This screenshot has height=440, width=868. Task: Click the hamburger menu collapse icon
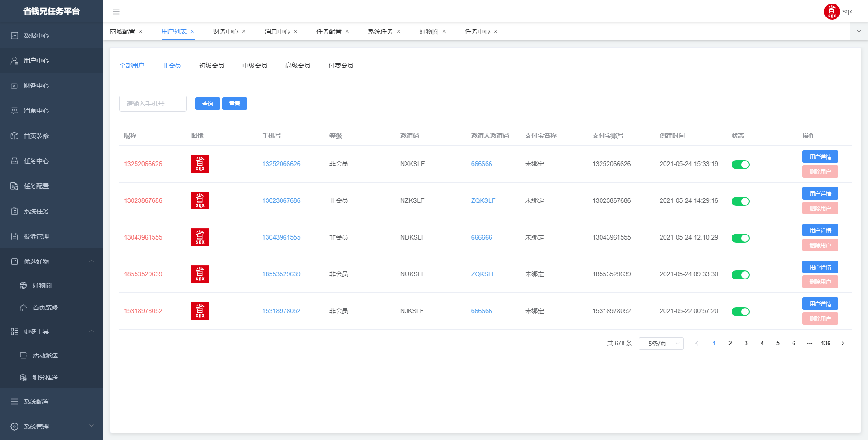116,12
